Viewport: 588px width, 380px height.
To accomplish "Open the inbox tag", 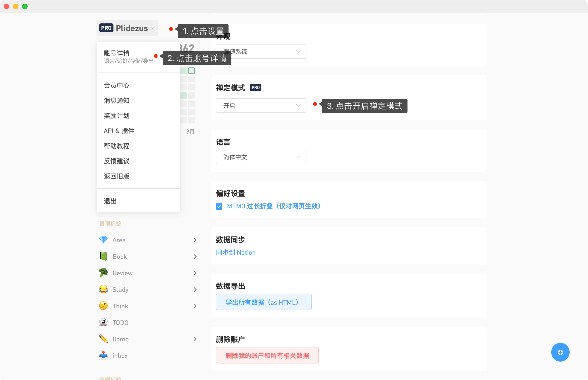I will [x=120, y=356].
